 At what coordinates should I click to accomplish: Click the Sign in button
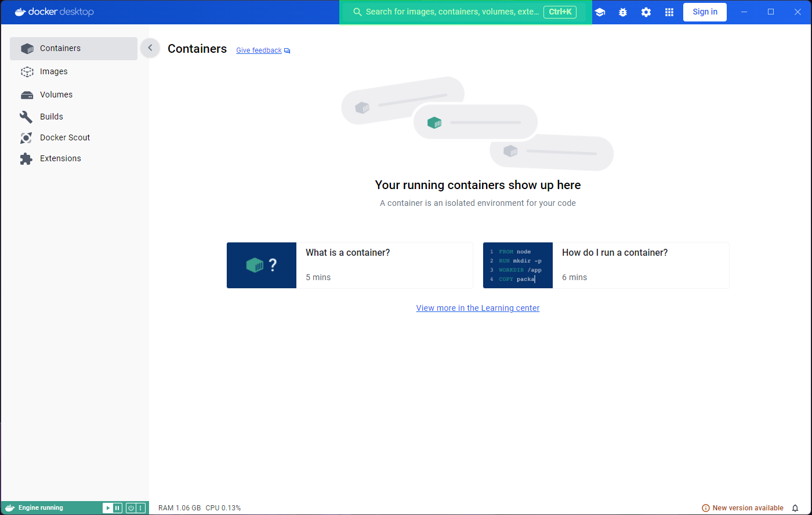click(705, 12)
